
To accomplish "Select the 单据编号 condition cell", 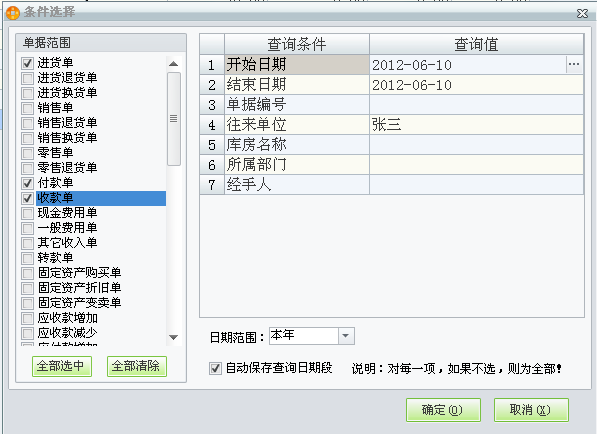I will [x=297, y=105].
